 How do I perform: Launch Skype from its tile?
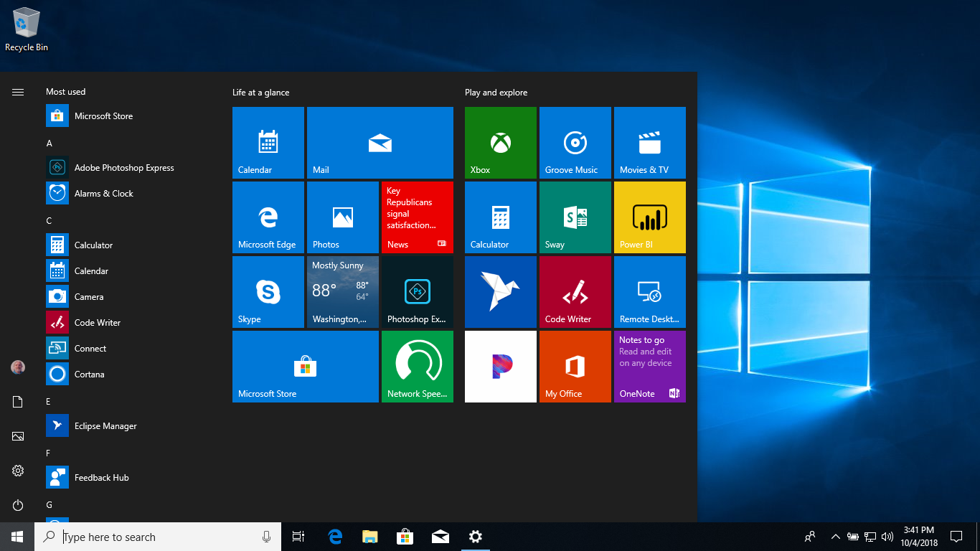(268, 292)
